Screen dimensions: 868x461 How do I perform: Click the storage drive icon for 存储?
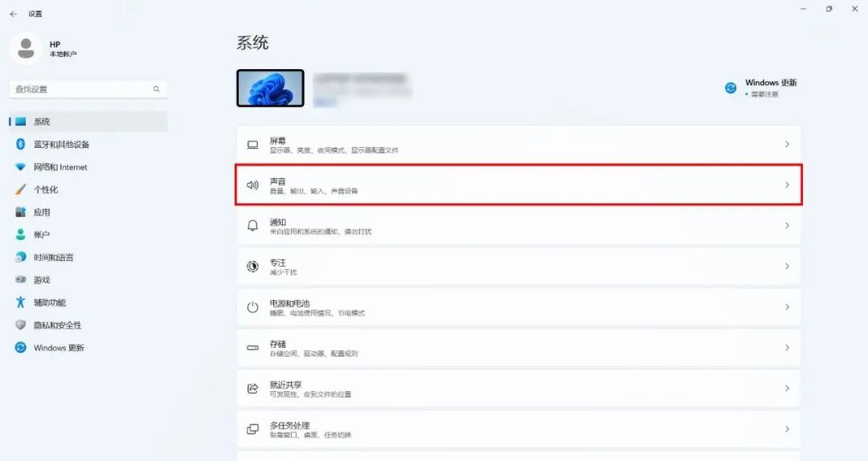click(252, 348)
